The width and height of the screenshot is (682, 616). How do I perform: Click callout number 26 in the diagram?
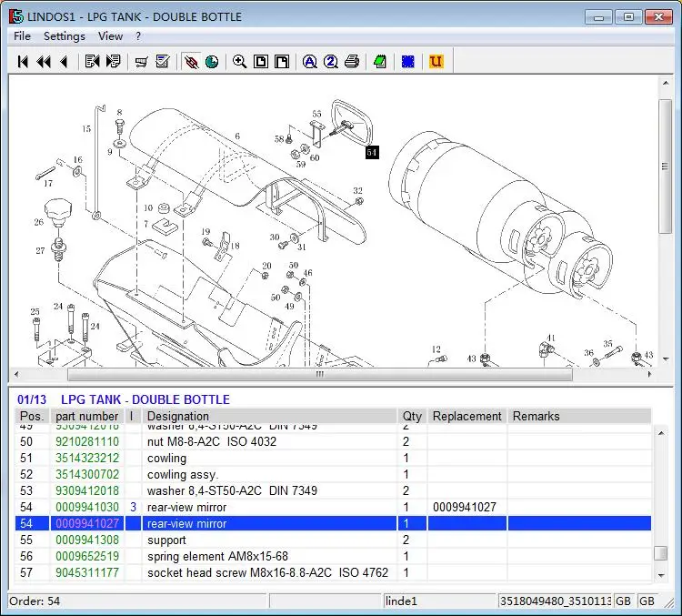point(39,222)
